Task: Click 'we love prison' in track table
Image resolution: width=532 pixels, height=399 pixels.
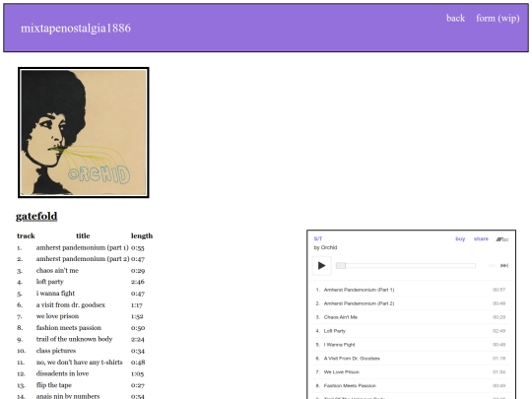Action: click(57, 316)
